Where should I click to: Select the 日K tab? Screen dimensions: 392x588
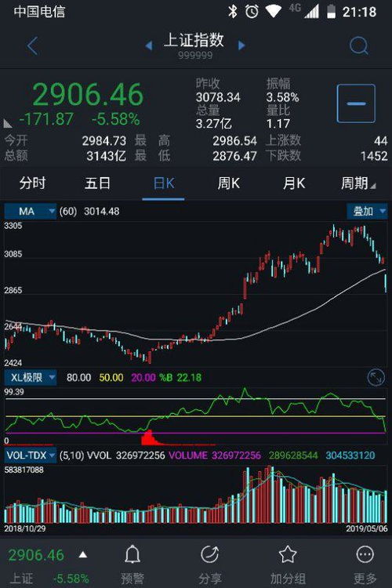(164, 183)
